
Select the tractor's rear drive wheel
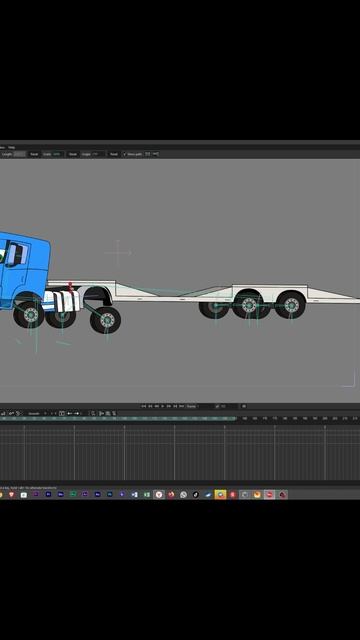[x=106, y=320]
